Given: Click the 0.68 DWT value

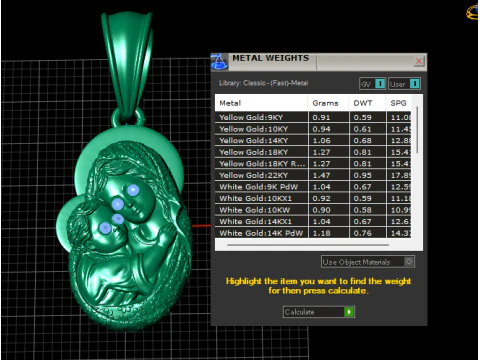Looking at the screenshot, I should pos(362,141).
